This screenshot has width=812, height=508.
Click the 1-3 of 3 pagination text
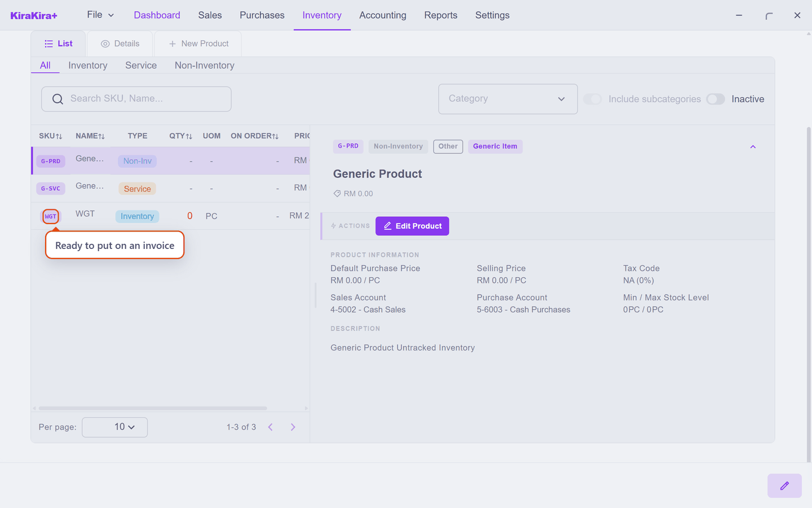click(x=241, y=427)
